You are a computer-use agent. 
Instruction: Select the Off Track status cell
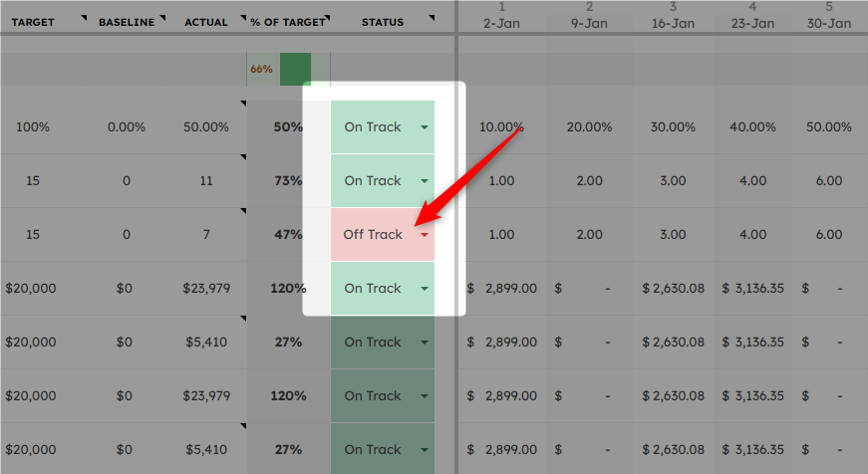[x=383, y=235]
